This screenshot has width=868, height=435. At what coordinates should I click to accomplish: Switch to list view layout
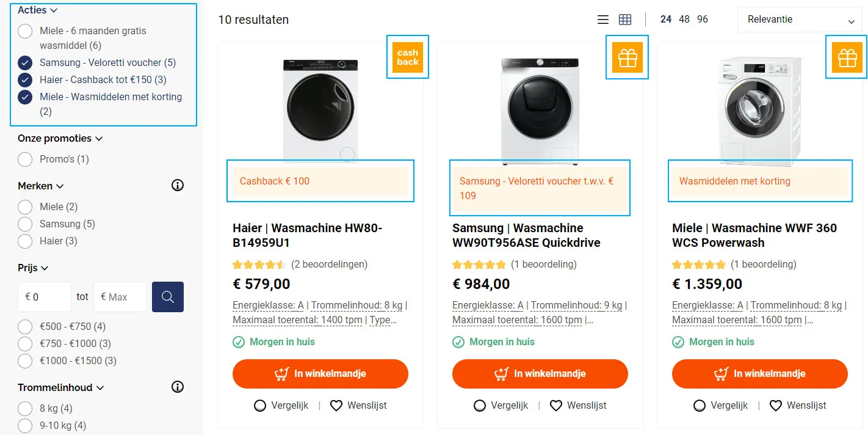pyautogui.click(x=602, y=19)
